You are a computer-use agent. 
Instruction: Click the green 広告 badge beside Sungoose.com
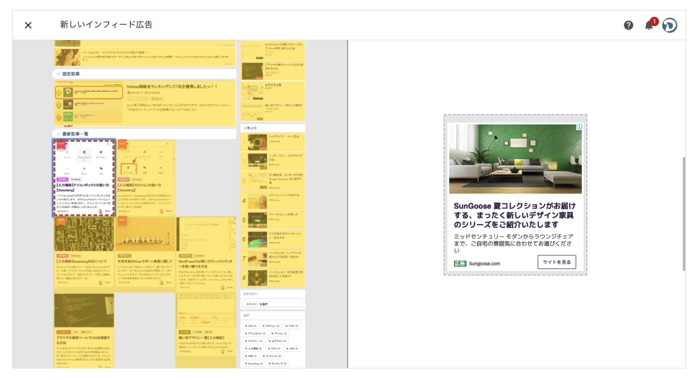(460, 264)
